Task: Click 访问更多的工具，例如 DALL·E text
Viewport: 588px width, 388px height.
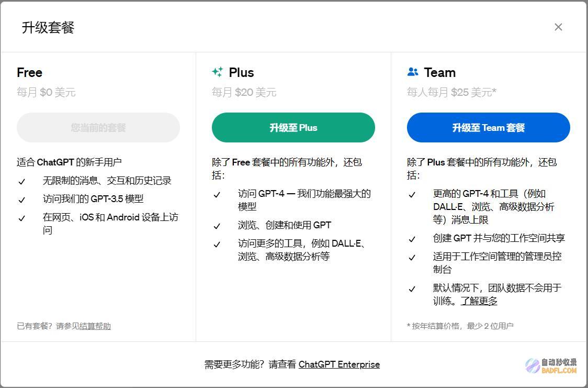Action: pos(302,250)
